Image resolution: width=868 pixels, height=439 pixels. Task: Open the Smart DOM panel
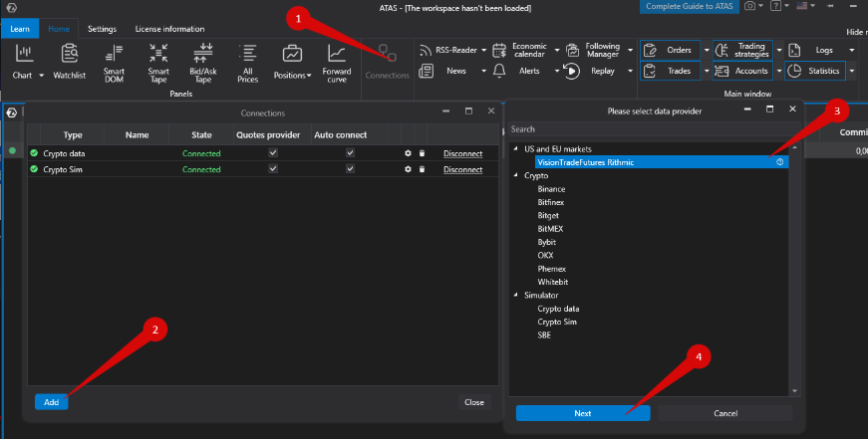pyautogui.click(x=114, y=64)
